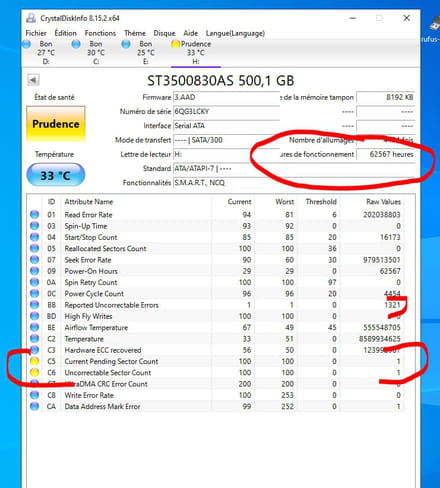Open the Édition menu
440x488 pixels.
[65, 33]
